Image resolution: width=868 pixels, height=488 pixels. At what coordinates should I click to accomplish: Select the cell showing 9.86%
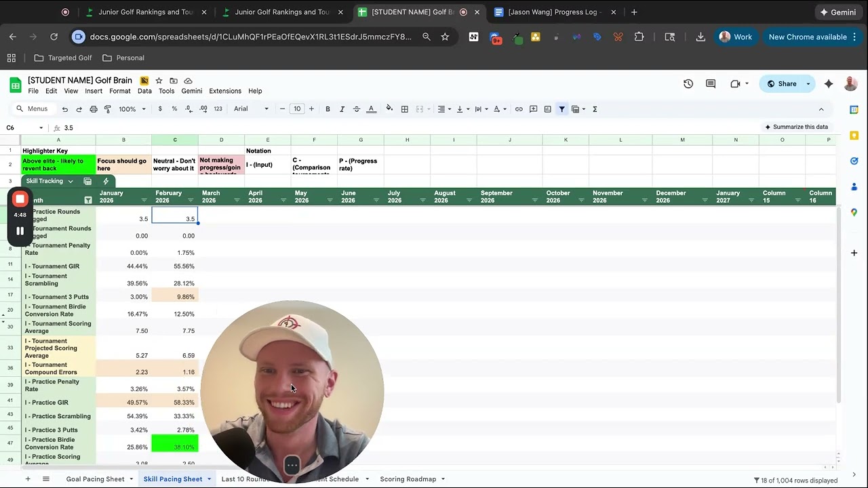coord(175,295)
